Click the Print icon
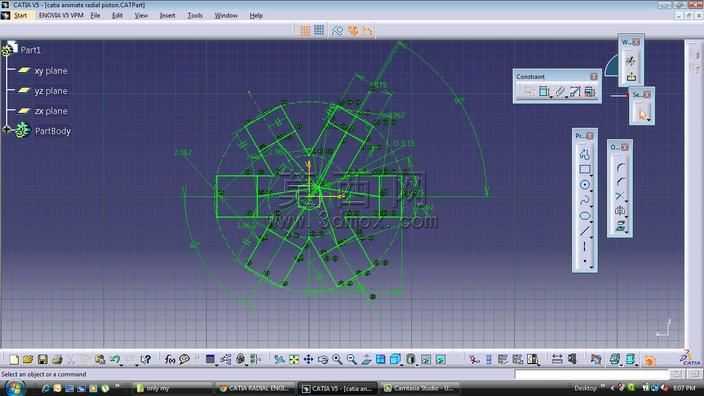Screen dimensions: 704x396 click(57, 359)
